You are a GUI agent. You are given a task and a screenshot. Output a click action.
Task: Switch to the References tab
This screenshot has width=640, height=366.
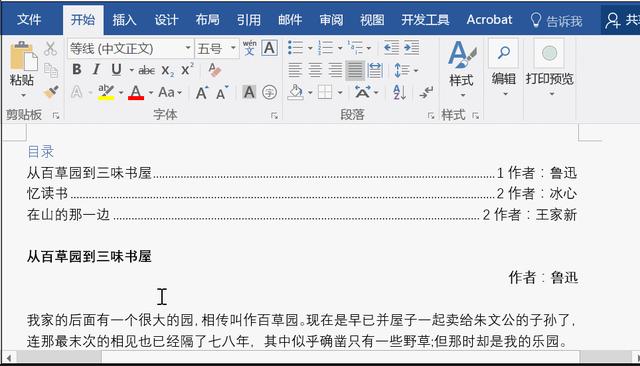249,20
